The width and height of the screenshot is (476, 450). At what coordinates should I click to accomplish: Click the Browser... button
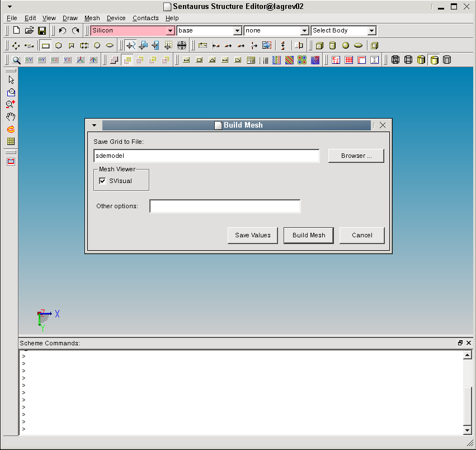tap(356, 156)
